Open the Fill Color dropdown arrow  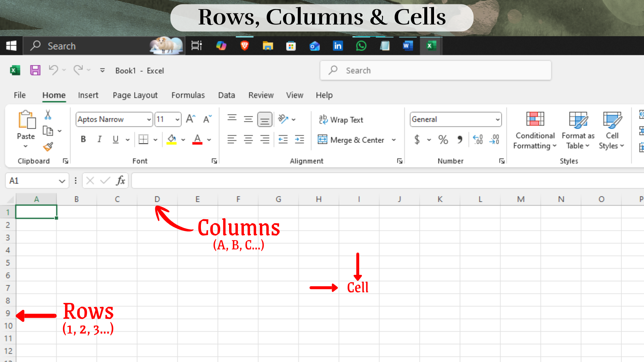183,139
